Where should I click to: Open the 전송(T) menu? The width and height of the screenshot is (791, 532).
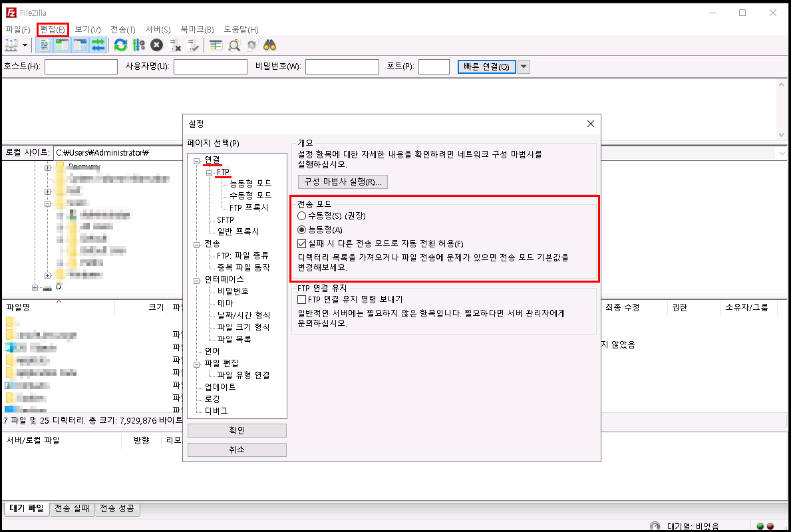pyautogui.click(x=123, y=30)
